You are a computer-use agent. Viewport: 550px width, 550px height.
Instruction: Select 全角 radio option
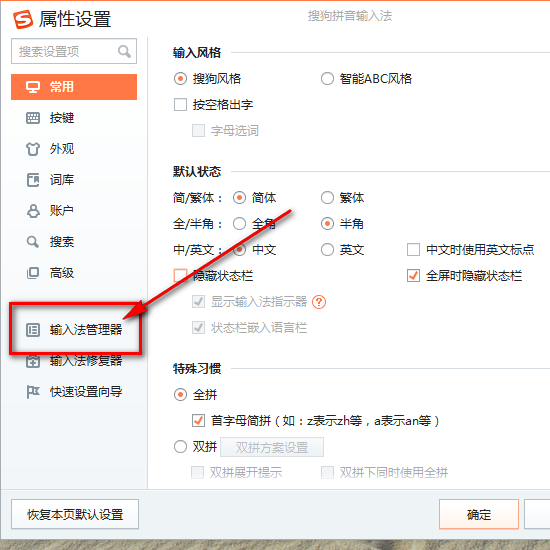[239, 224]
